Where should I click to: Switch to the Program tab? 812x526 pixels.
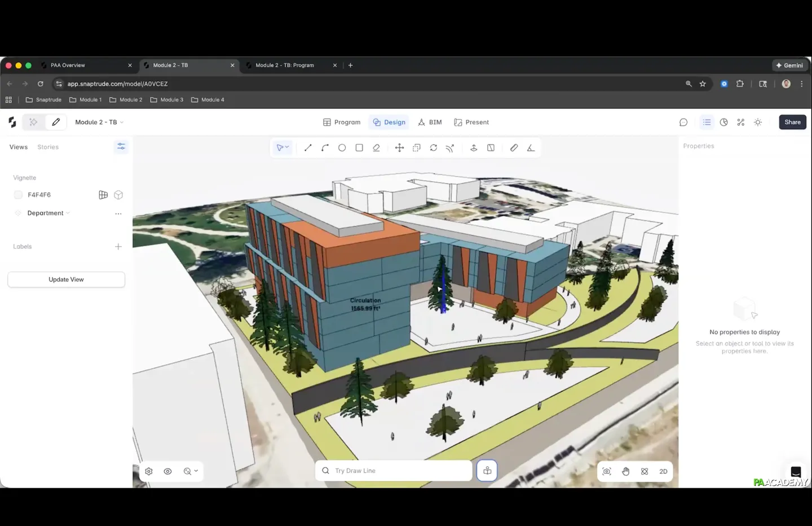tap(342, 122)
